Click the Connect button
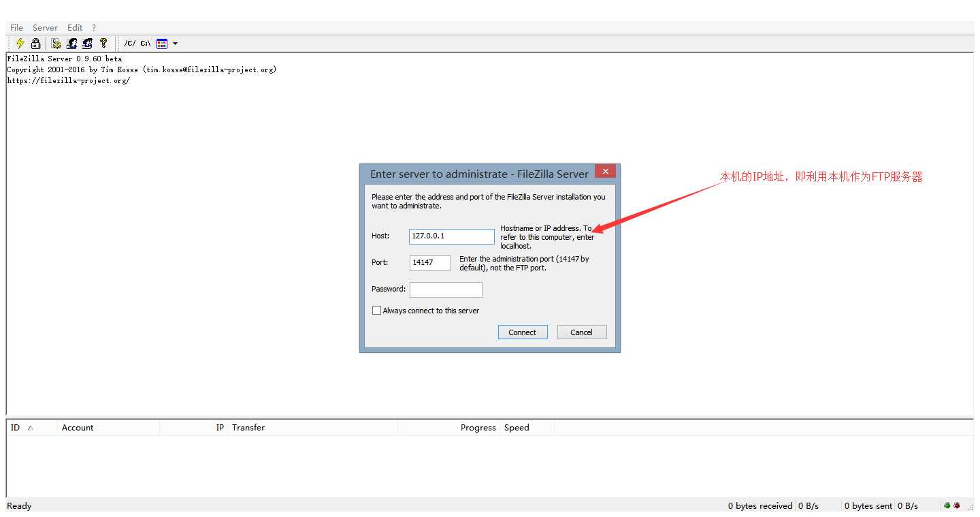This screenshot has width=980, height=517. tap(523, 332)
